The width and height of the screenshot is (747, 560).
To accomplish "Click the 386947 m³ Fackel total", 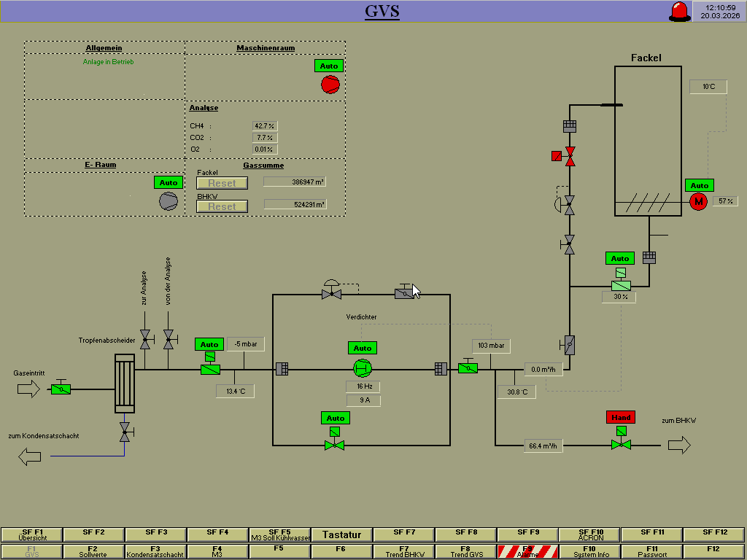I will (x=295, y=182).
